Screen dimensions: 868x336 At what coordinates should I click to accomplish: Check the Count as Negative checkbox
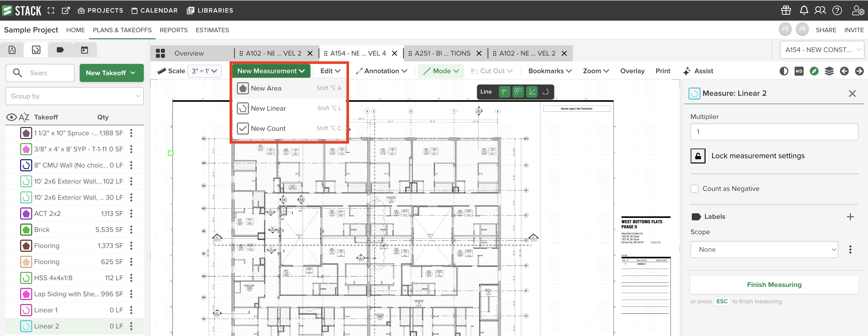tap(695, 189)
